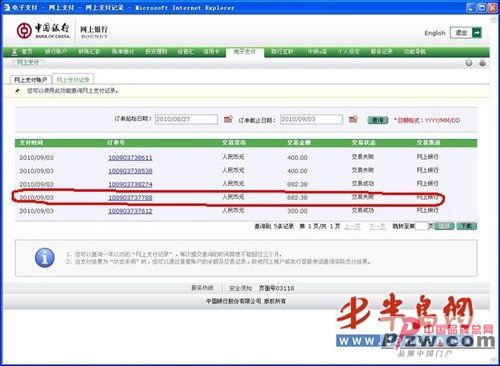The image size is (500, 366).
Task: Click the green arrow icon beside 退出
Action: 477,33
